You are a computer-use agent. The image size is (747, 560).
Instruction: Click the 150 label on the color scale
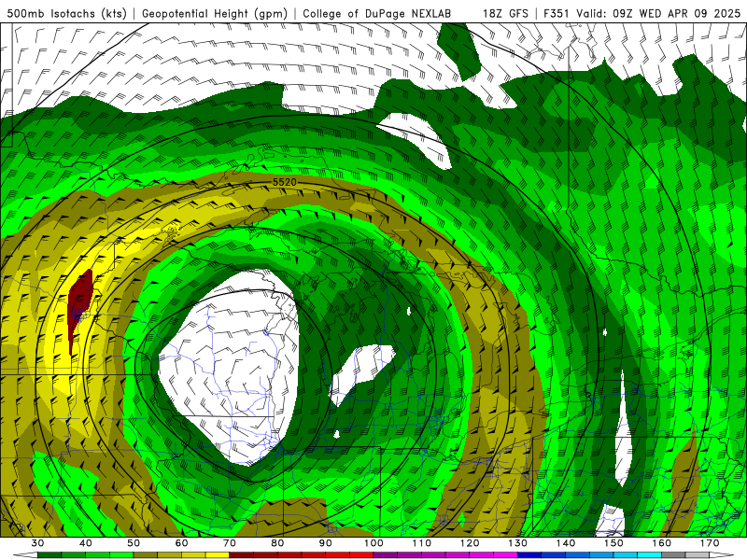point(613,543)
